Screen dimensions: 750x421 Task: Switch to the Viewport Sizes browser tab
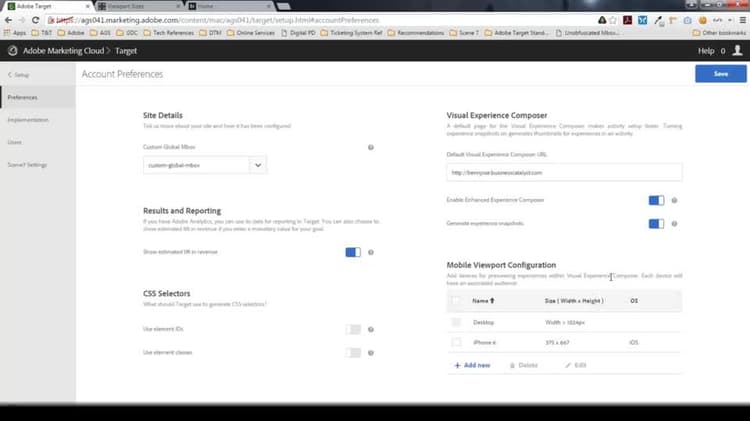tap(139, 6)
